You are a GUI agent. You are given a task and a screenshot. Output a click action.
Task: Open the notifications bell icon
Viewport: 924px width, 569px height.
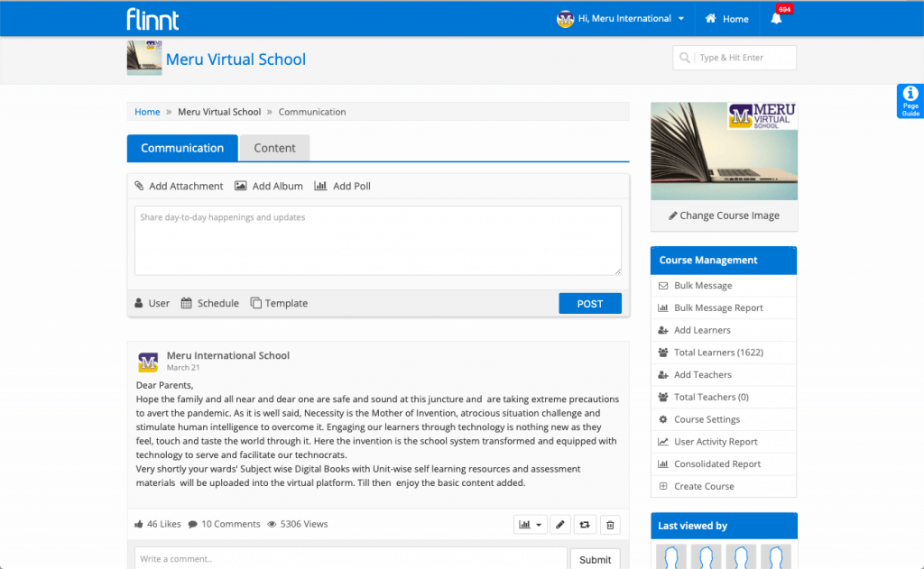(x=775, y=19)
